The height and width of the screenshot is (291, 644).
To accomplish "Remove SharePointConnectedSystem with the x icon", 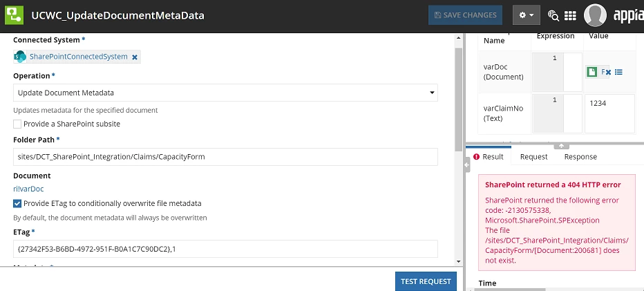I will point(134,57).
